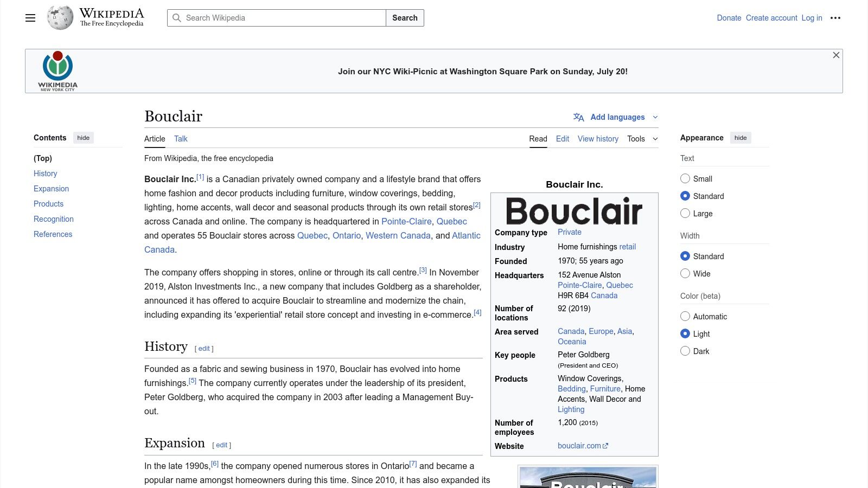Open the retail industry link
The height and width of the screenshot is (488, 868).
pyautogui.click(x=628, y=247)
